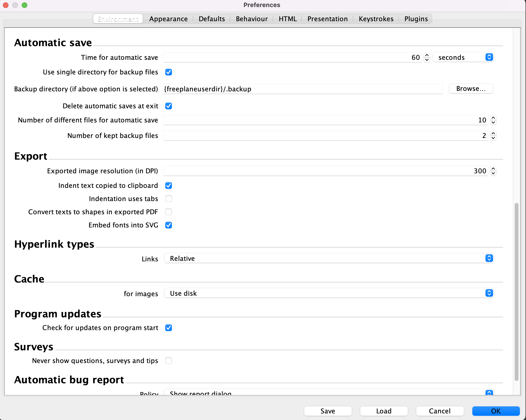Enable Indentation uses tabs checkbox
The width and height of the screenshot is (526, 420).
tap(169, 199)
